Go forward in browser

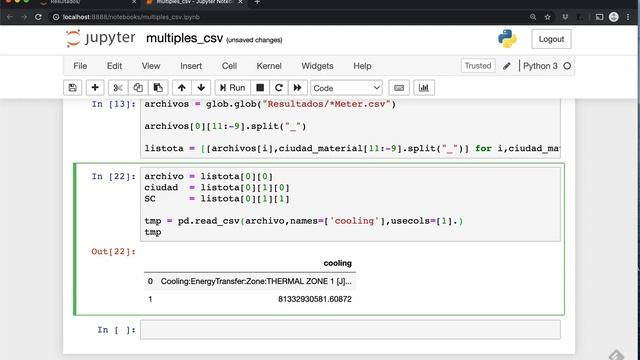(x=24, y=17)
